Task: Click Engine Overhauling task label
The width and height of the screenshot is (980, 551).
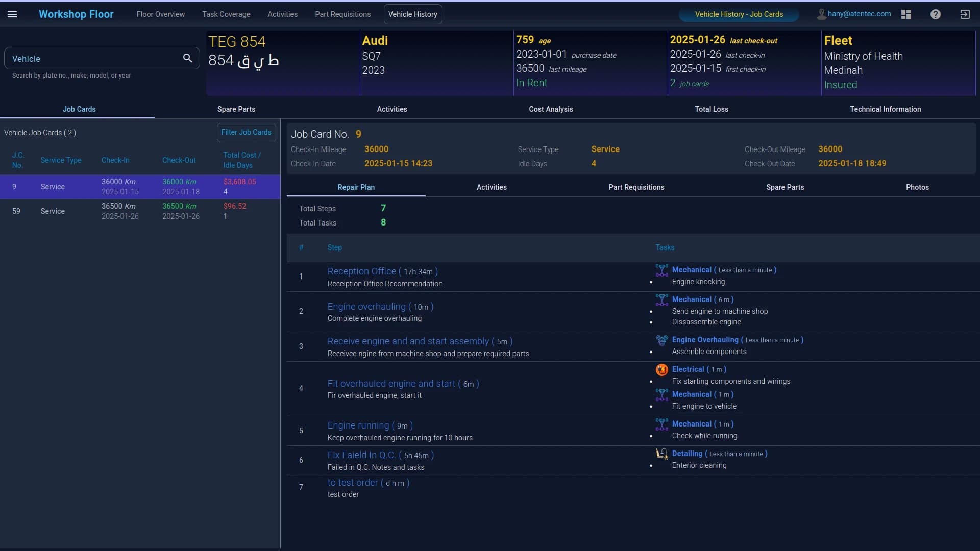Action: (x=705, y=340)
